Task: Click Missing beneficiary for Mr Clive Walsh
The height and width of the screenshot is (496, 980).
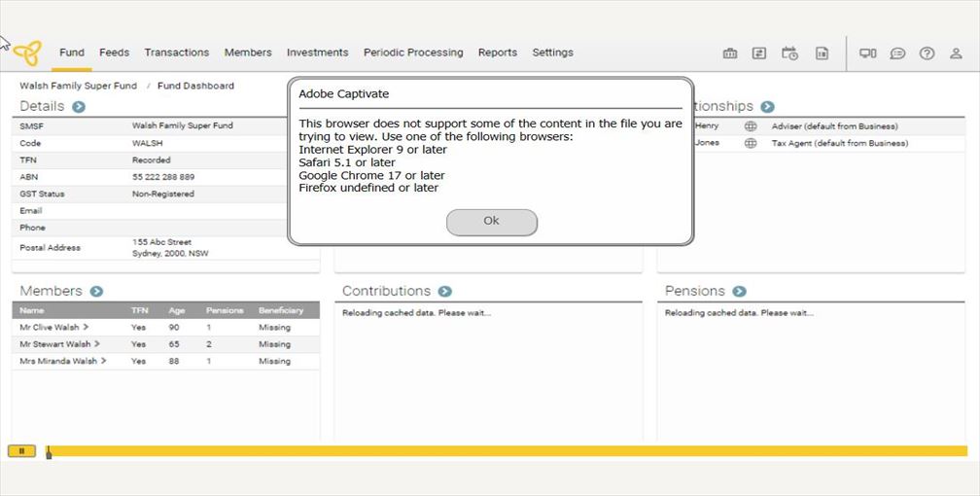Action: 274,327
